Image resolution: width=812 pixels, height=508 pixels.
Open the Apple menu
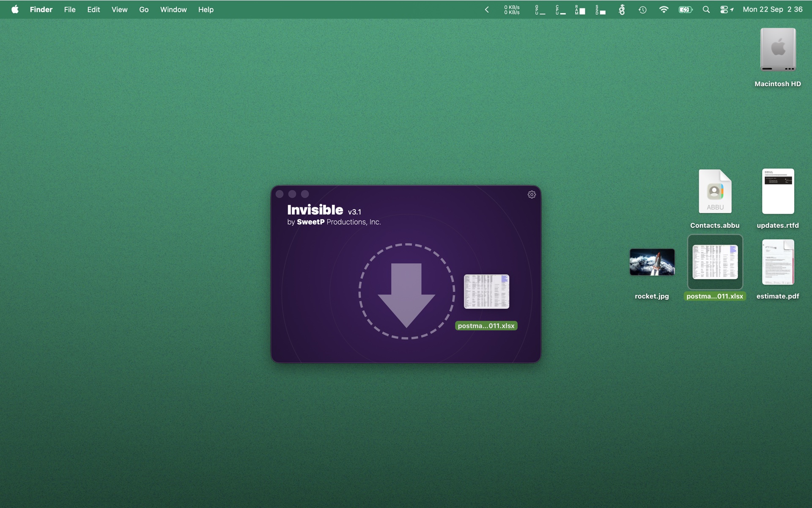[15, 9]
